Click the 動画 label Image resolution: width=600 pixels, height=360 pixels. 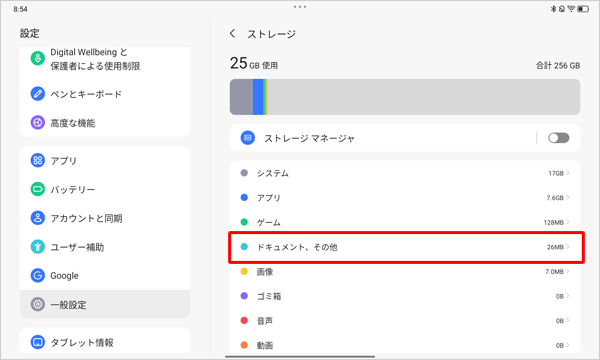tap(265, 345)
